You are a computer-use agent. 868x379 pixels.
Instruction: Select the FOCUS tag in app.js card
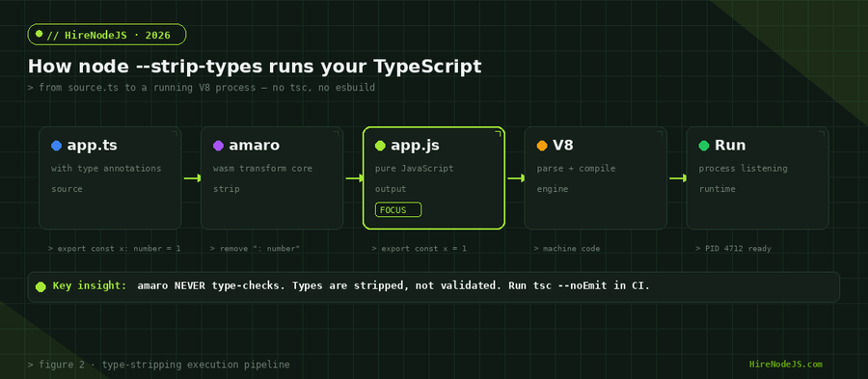(398, 209)
